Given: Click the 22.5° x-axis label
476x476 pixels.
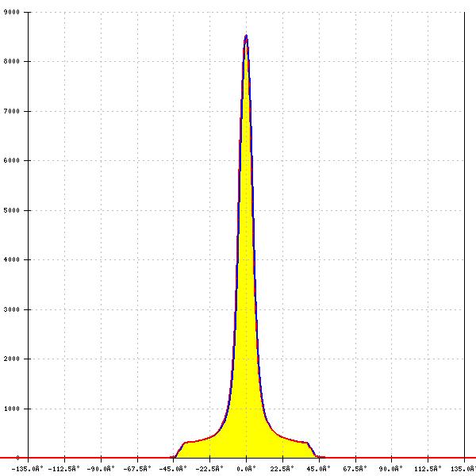Looking at the screenshot, I should 282,469.
